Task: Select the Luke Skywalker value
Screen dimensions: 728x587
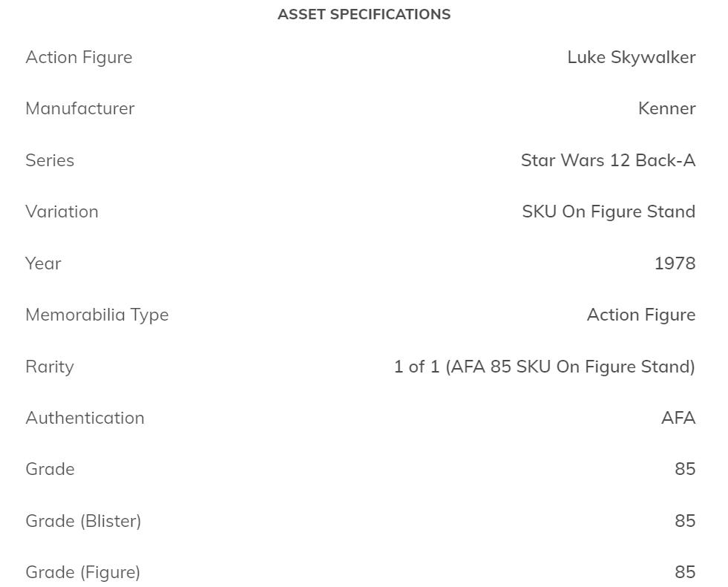Action: click(631, 57)
